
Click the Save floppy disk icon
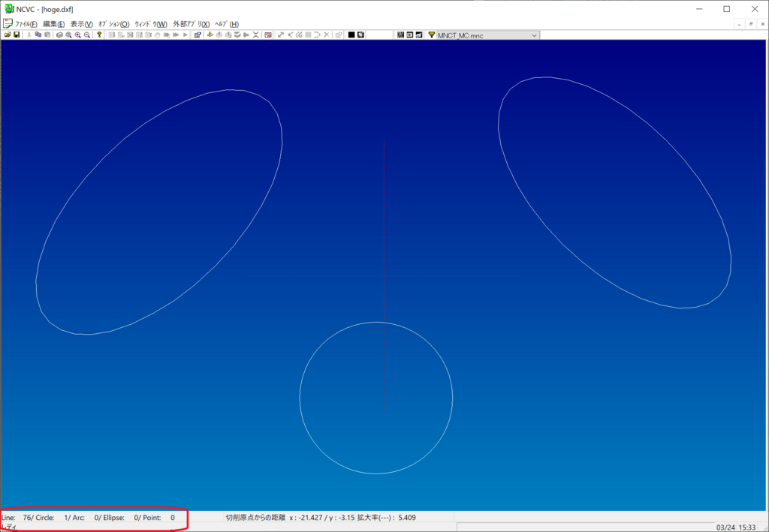(x=17, y=35)
